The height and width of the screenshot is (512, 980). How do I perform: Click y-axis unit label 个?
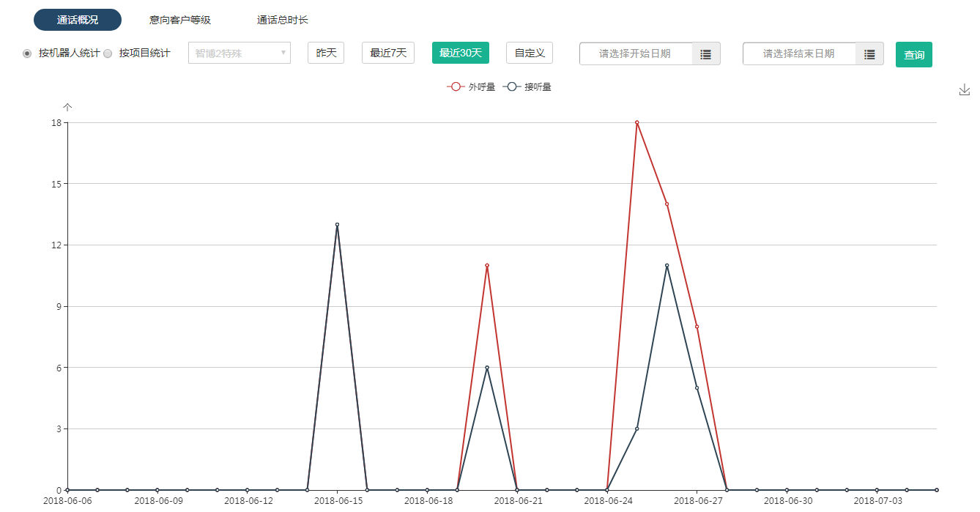(67, 107)
